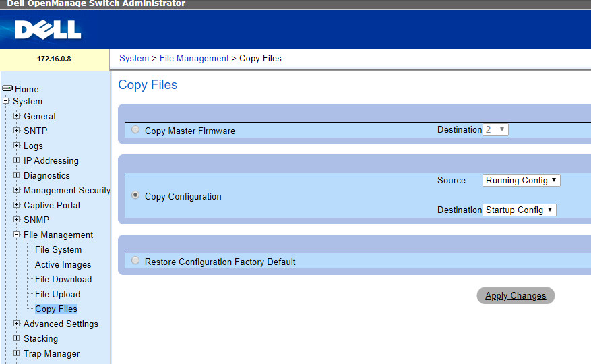Click the Logs tree label
Viewport: 591px width, 364px height.
tap(33, 146)
